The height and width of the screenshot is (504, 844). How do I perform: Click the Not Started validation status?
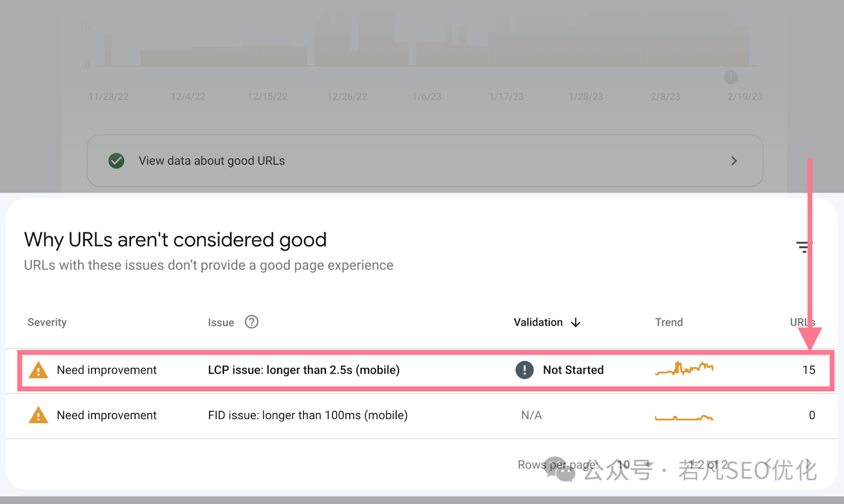click(x=573, y=370)
